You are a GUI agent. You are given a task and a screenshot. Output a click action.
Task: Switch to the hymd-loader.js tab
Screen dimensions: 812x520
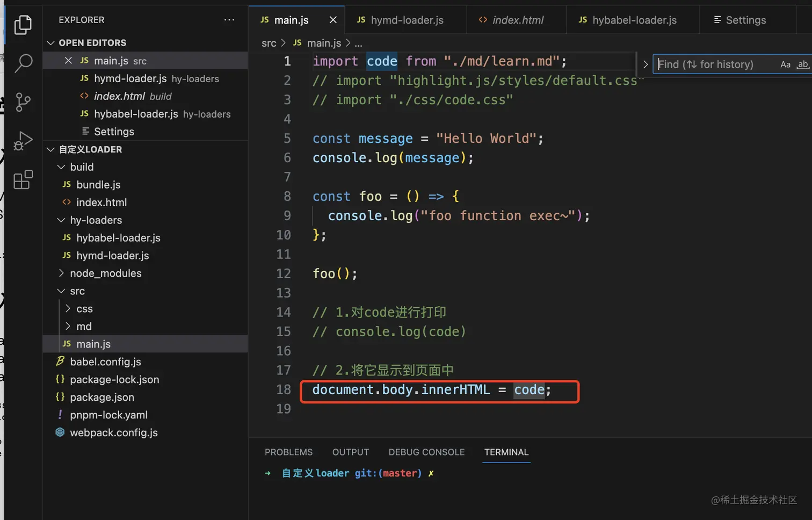click(x=406, y=20)
